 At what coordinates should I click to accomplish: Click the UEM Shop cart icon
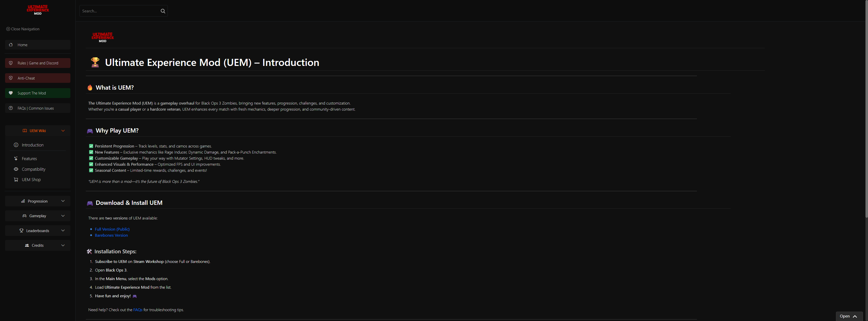[16, 180]
